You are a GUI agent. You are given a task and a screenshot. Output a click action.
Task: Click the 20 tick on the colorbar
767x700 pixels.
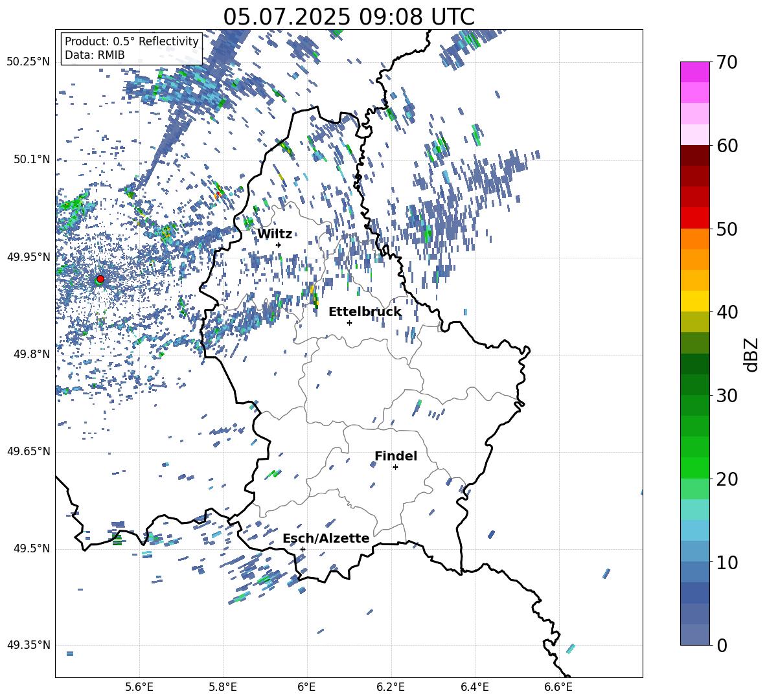pyautogui.click(x=727, y=479)
